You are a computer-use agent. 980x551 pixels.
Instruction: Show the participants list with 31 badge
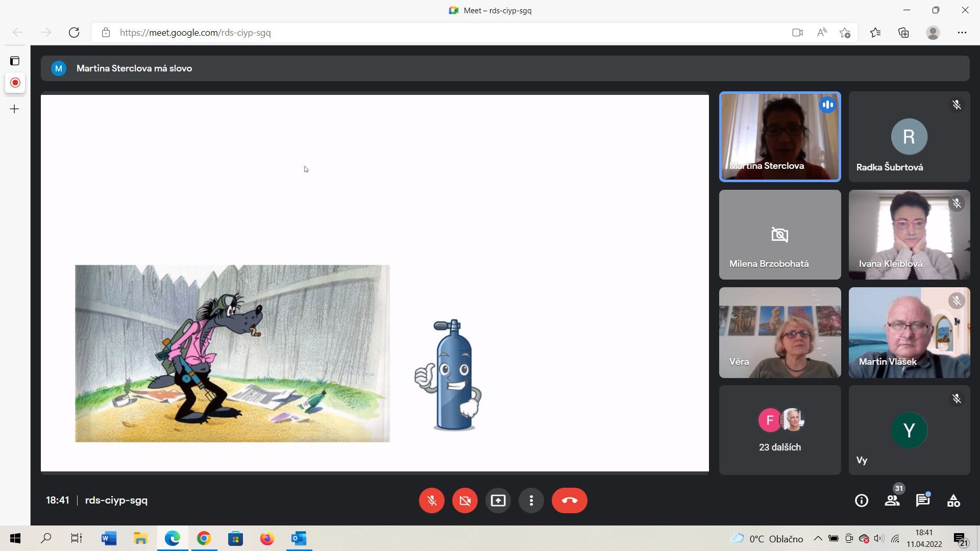pyautogui.click(x=892, y=500)
